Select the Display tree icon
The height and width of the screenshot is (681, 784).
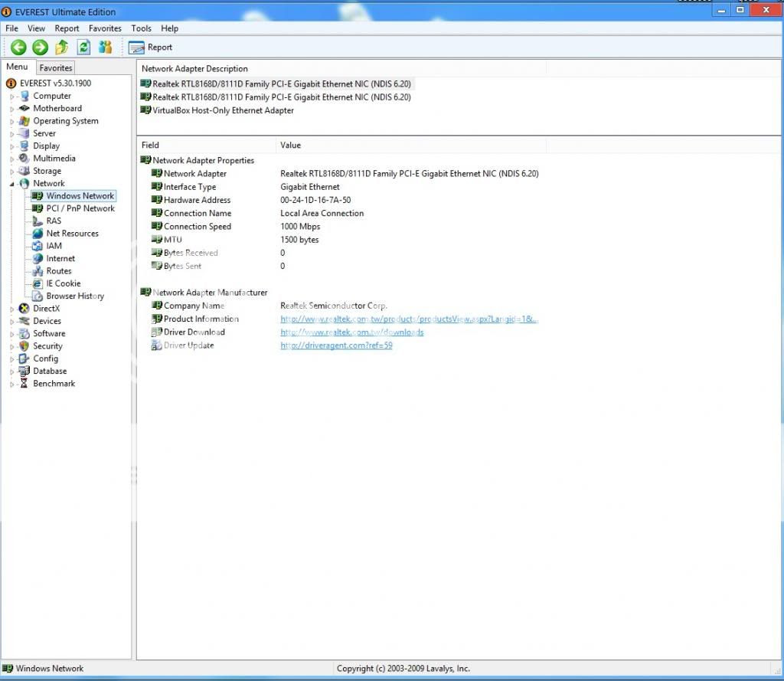pos(24,146)
